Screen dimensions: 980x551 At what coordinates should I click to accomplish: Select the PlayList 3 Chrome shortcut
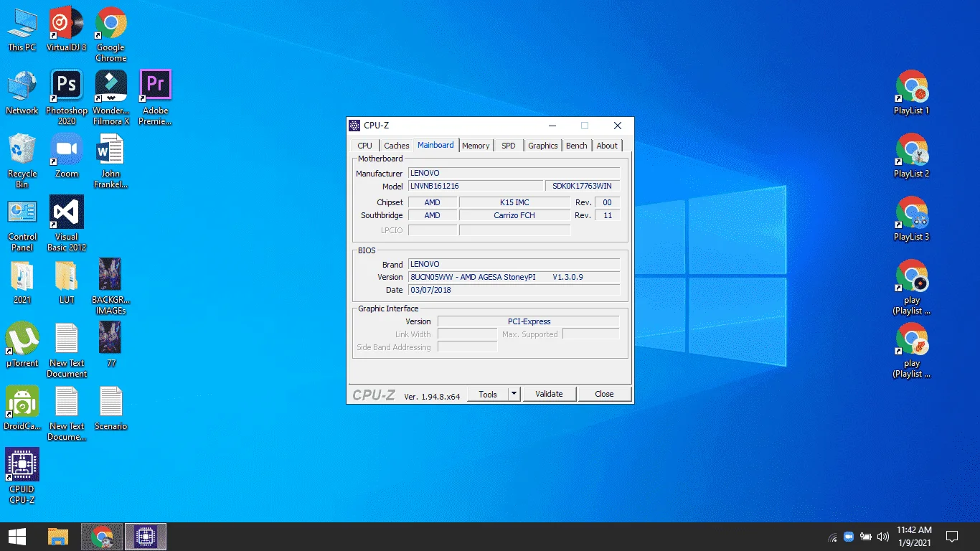(912, 220)
